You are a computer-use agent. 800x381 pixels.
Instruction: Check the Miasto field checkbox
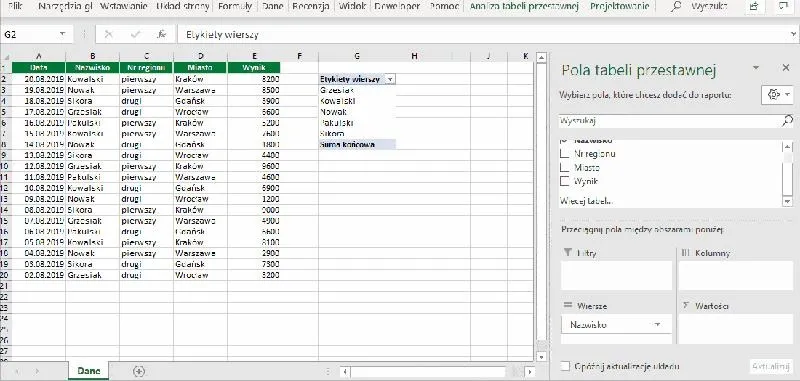point(564,167)
